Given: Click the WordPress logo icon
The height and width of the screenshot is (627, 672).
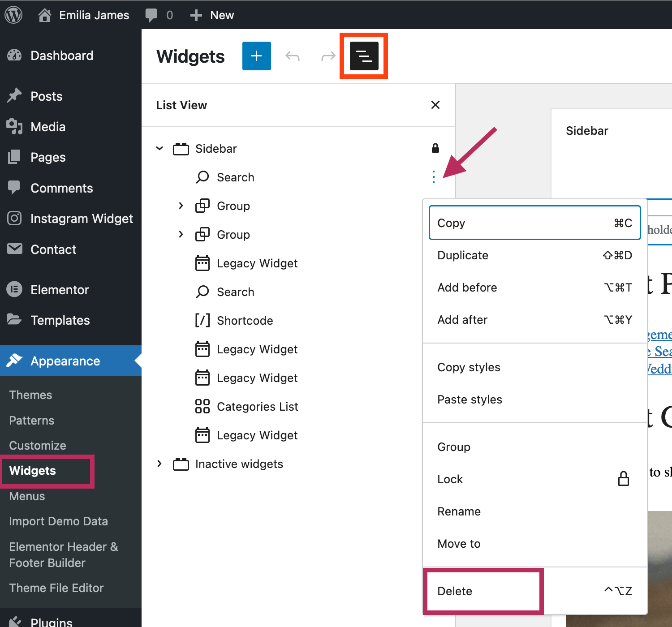Looking at the screenshot, I should (13, 15).
